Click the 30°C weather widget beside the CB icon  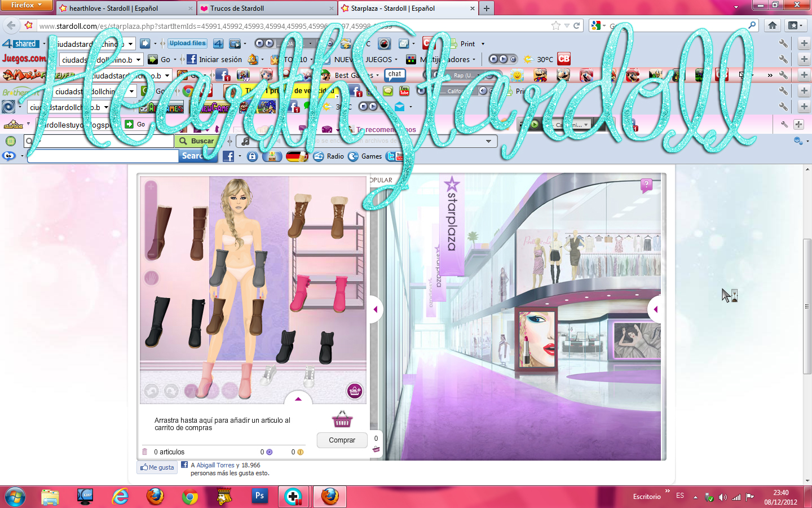coord(539,59)
